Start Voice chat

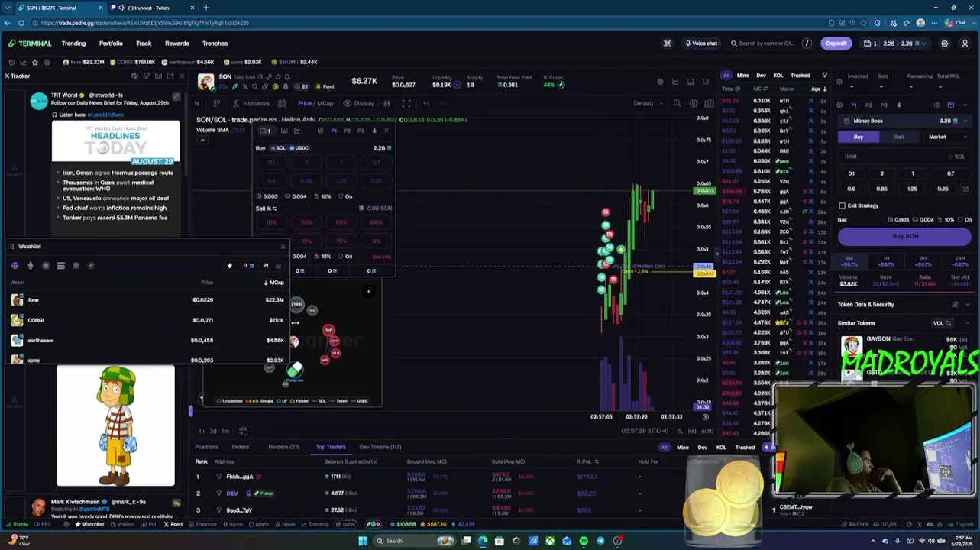point(700,44)
